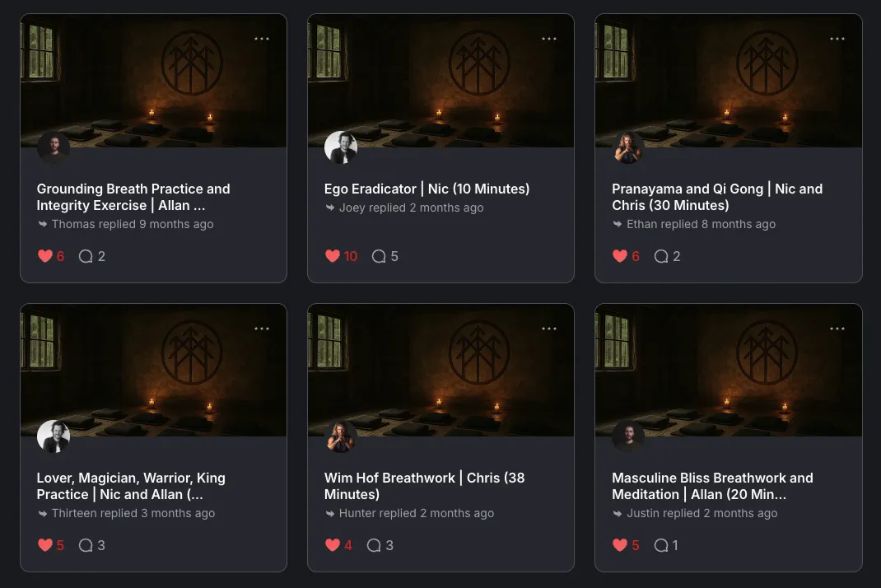Click author avatar on Pranayama and Qi Gong card

[x=628, y=147]
